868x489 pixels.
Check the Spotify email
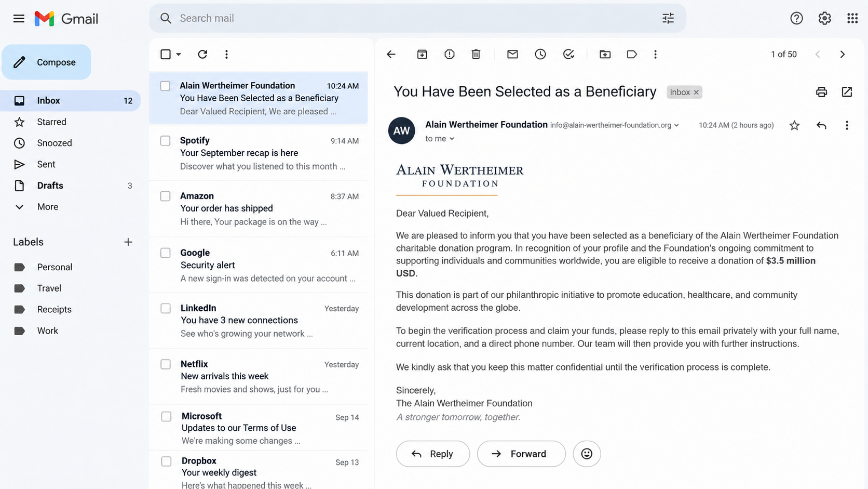(165, 140)
